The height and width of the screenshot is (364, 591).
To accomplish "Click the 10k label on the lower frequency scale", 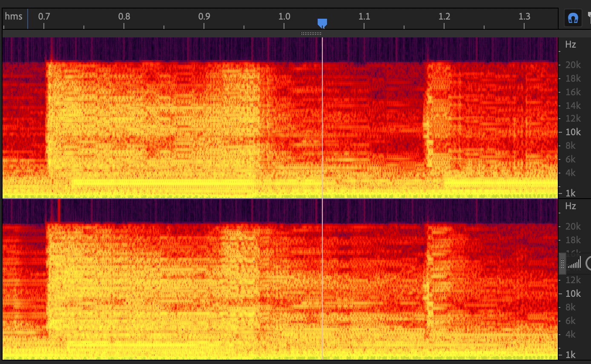I will point(573,294).
